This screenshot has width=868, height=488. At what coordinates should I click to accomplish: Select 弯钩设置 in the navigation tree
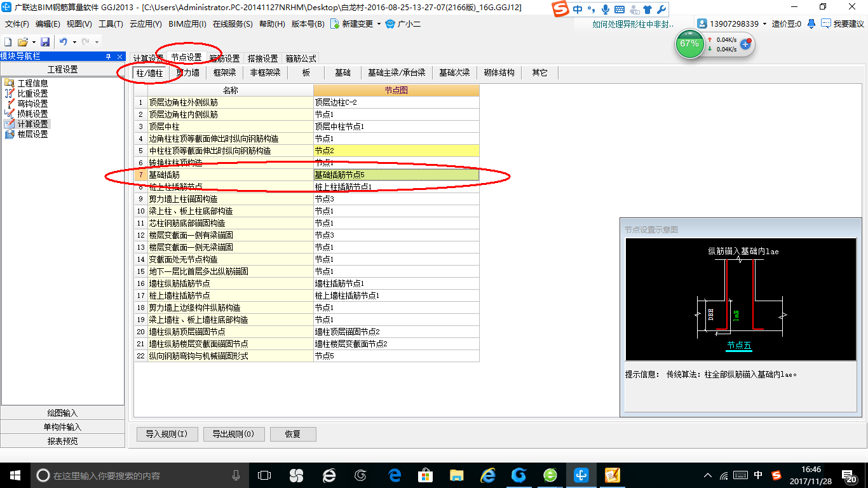32,104
